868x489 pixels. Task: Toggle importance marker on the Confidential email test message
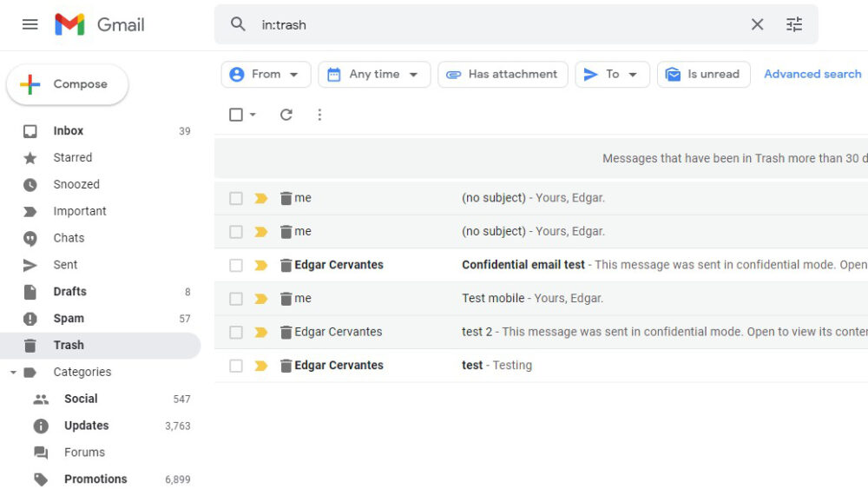pos(260,265)
